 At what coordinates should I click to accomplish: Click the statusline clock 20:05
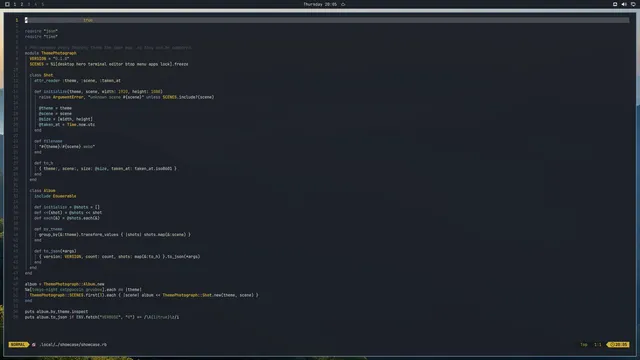click(x=619, y=344)
